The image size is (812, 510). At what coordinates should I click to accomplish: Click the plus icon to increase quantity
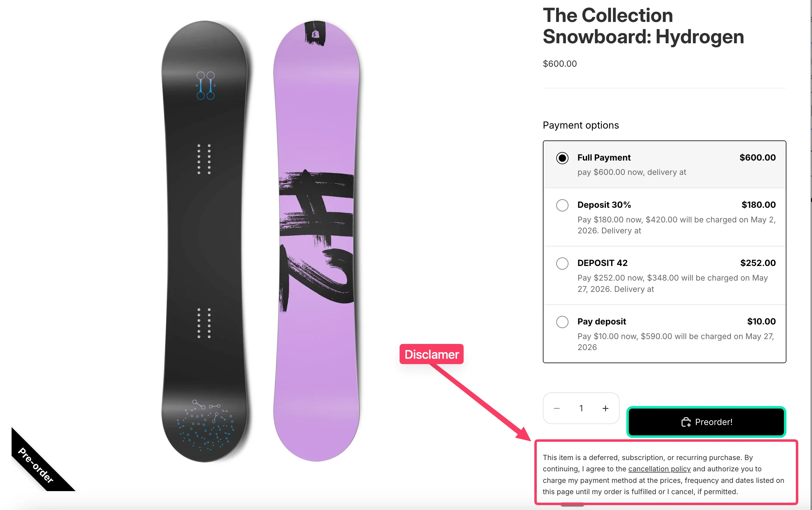tap(605, 408)
